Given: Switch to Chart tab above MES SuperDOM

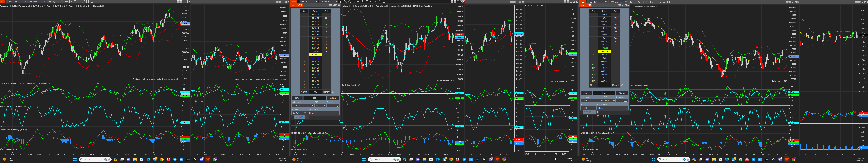Looking at the screenshot, I should pyautogui.click(x=583, y=2).
